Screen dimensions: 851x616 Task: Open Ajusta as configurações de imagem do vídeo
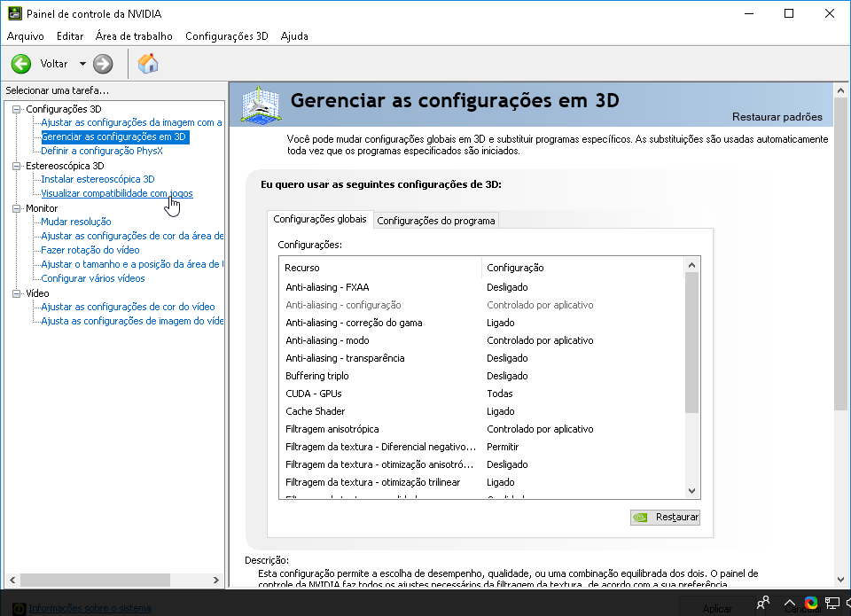pyautogui.click(x=132, y=321)
